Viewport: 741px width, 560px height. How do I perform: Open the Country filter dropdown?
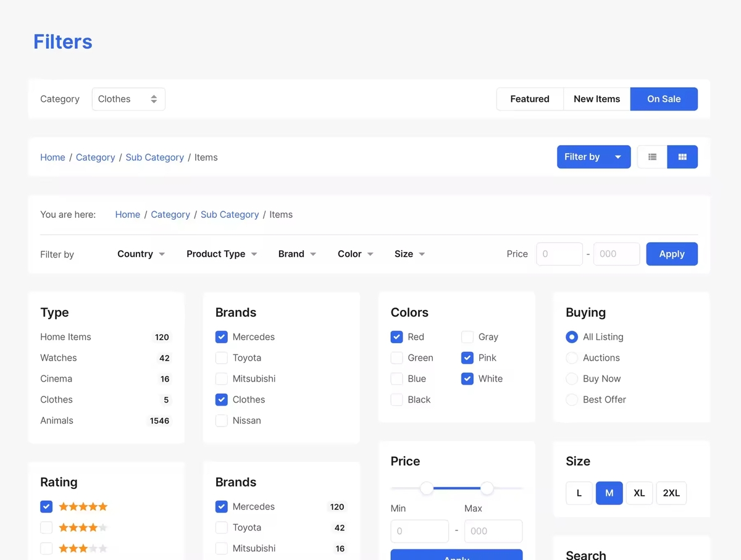click(141, 254)
